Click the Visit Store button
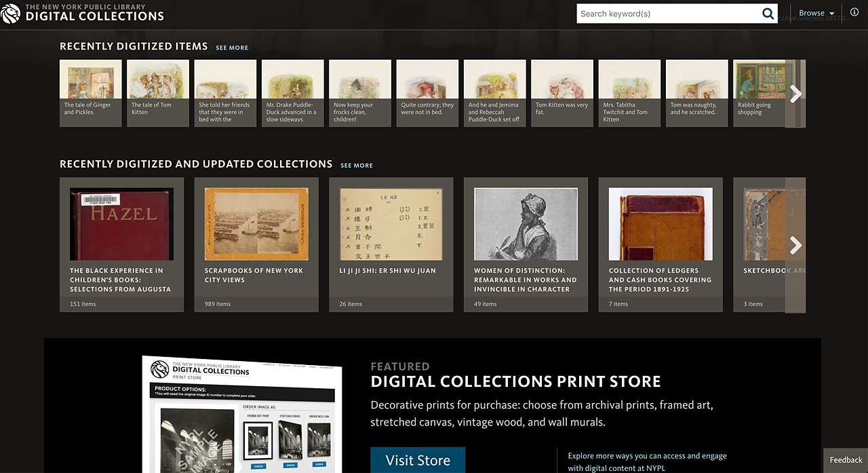 [x=418, y=460]
